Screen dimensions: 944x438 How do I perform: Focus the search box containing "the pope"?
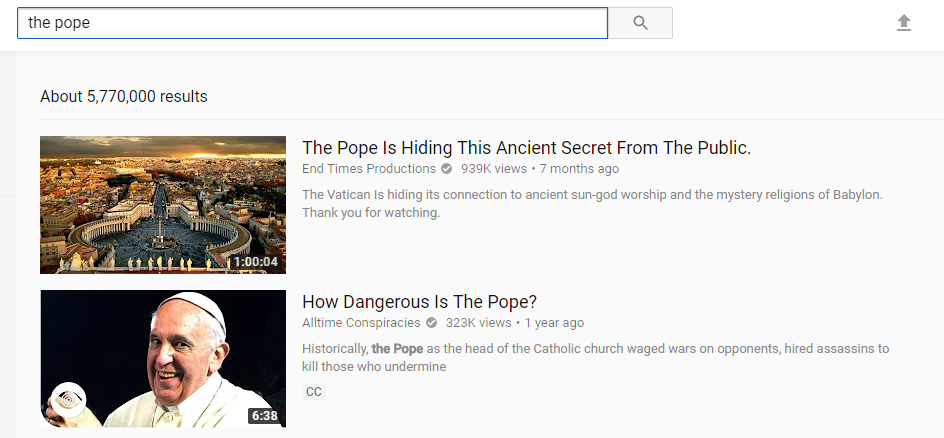[x=312, y=23]
